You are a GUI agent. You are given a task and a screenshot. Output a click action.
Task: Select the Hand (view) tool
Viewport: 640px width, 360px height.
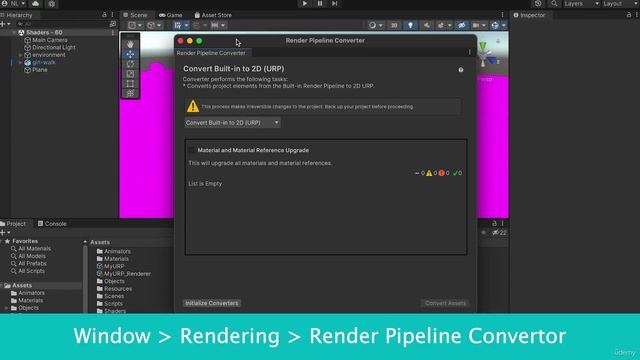point(130,44)
